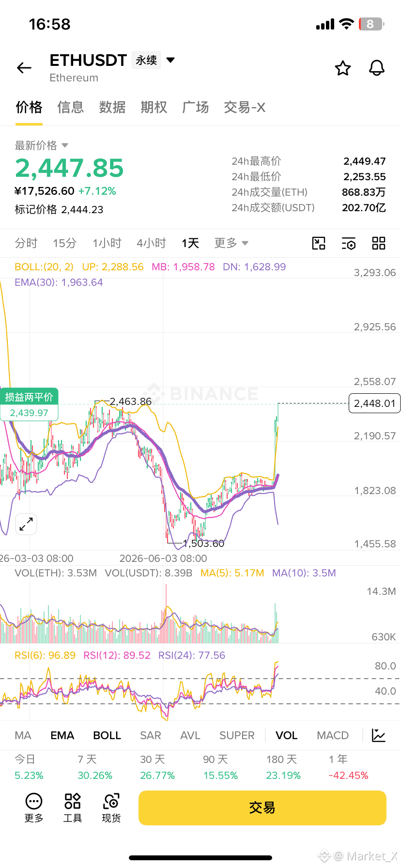Select the 4小时 timeframe
This screenshot has height=868, width=401.
[x=152, y=243]
